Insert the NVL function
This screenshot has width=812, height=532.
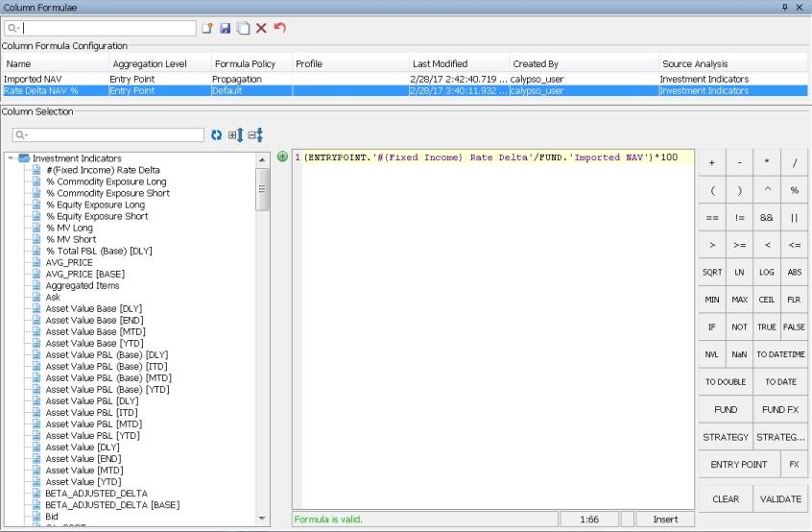coord(712,354)
